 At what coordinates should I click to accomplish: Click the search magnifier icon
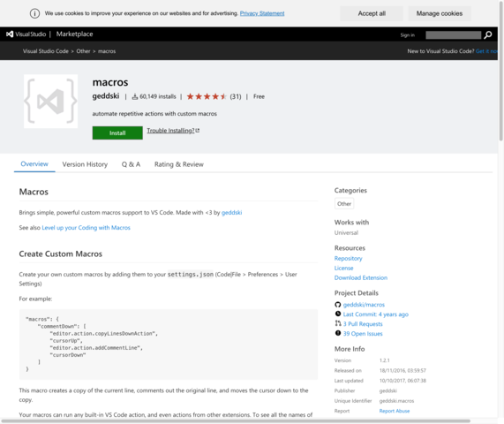(488, 34)
